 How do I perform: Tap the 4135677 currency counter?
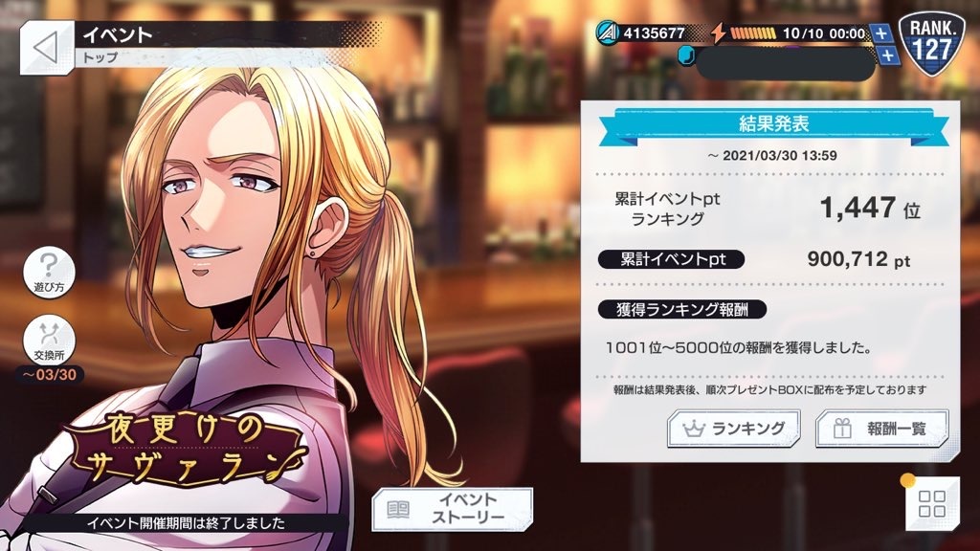pyautogui.click(x=655, y=33)
